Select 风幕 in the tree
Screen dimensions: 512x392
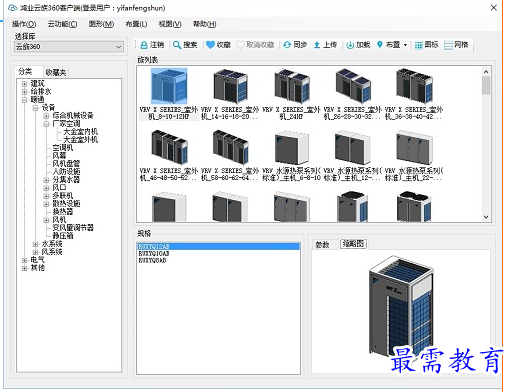pos(59,156)
